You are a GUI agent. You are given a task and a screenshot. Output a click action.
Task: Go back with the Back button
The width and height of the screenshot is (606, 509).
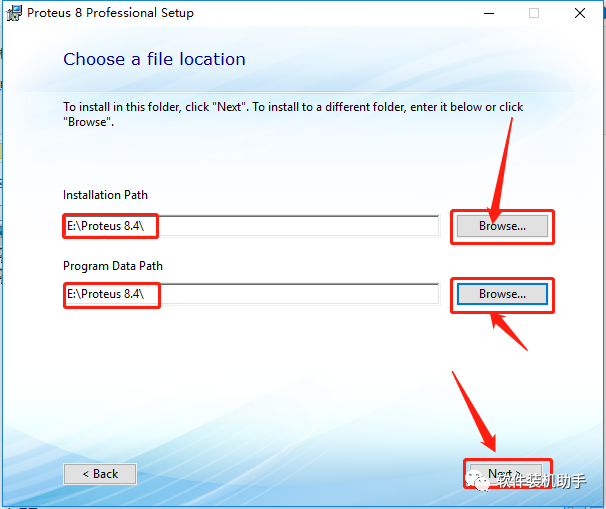point(100,474)
